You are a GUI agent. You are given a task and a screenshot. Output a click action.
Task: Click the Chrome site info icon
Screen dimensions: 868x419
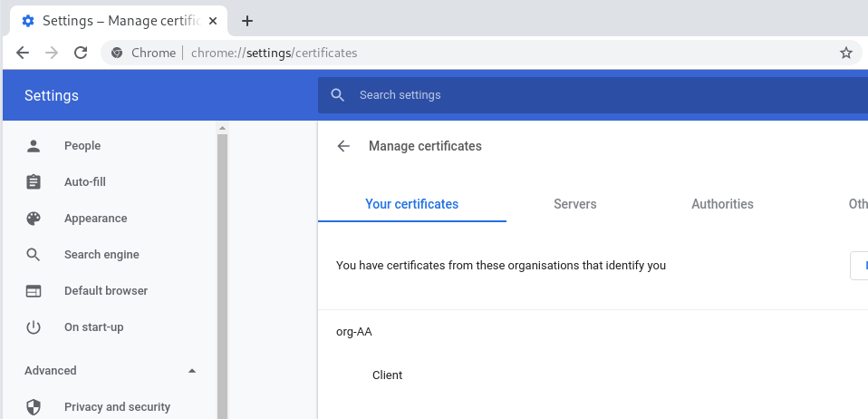coord(116,53)
